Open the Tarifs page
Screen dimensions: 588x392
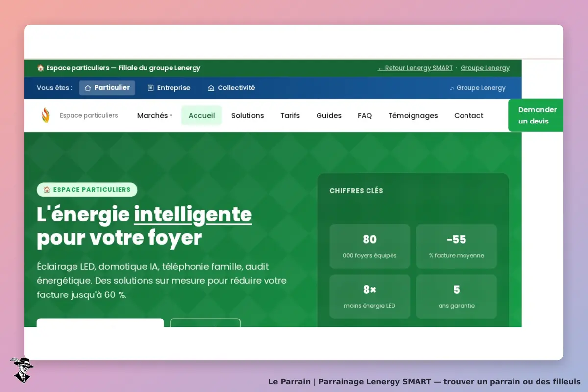[x=290, y=116]
